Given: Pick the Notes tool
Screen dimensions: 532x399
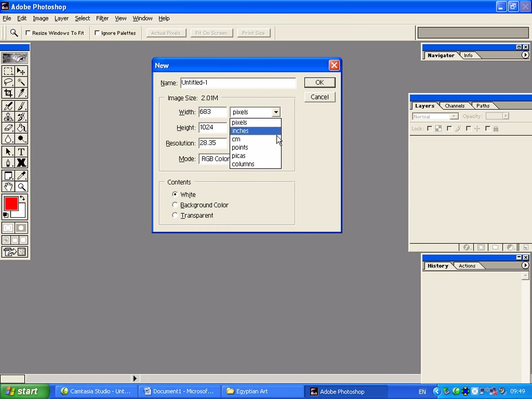Looking at the screenshot, I should [8, 176].
